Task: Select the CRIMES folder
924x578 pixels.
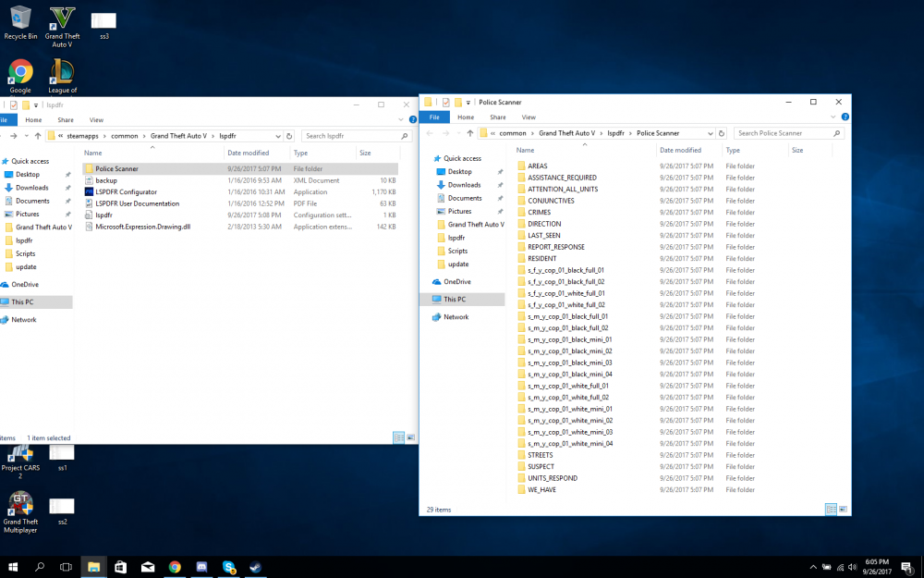Action: [x=540, y=213]
